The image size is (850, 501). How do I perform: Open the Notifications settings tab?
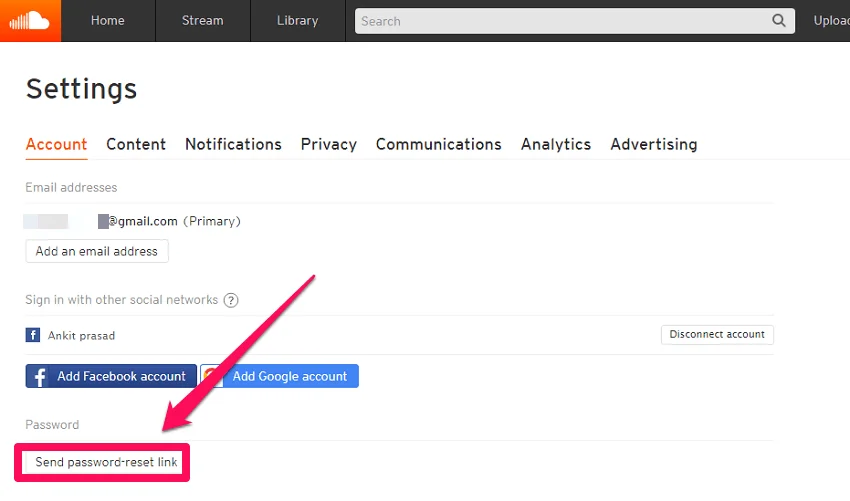pos(233,144)
